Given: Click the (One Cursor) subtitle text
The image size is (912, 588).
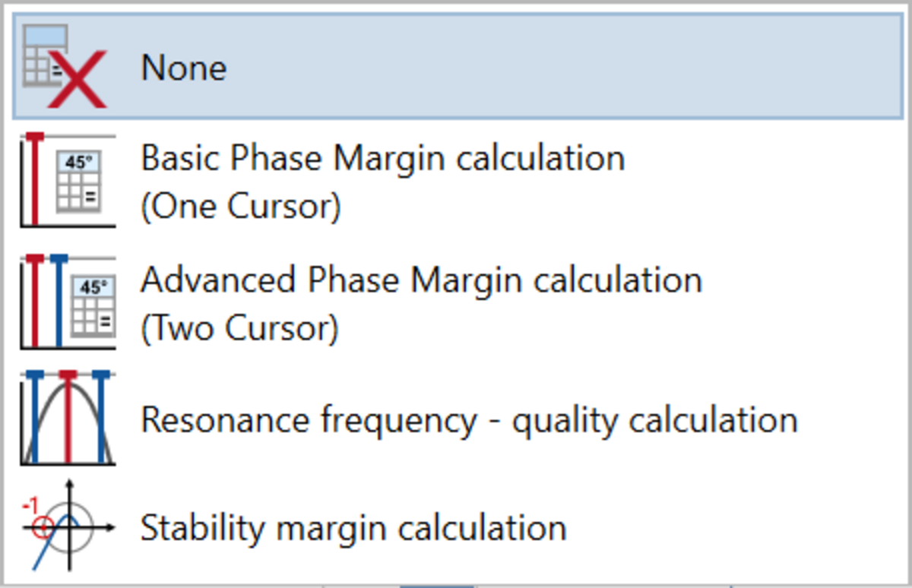Looking at the screenshot, I should point(241,207).
